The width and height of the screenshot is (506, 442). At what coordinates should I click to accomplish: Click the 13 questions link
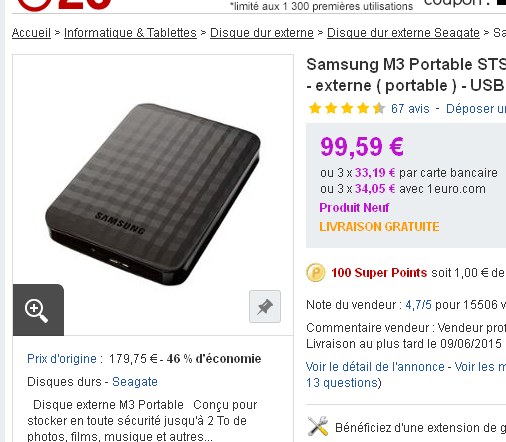pyautogui.click(x=342, y=383)
